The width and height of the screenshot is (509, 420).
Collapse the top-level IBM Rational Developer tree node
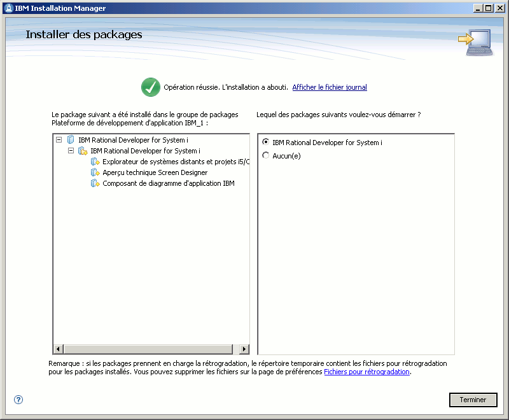pos(59,140)
